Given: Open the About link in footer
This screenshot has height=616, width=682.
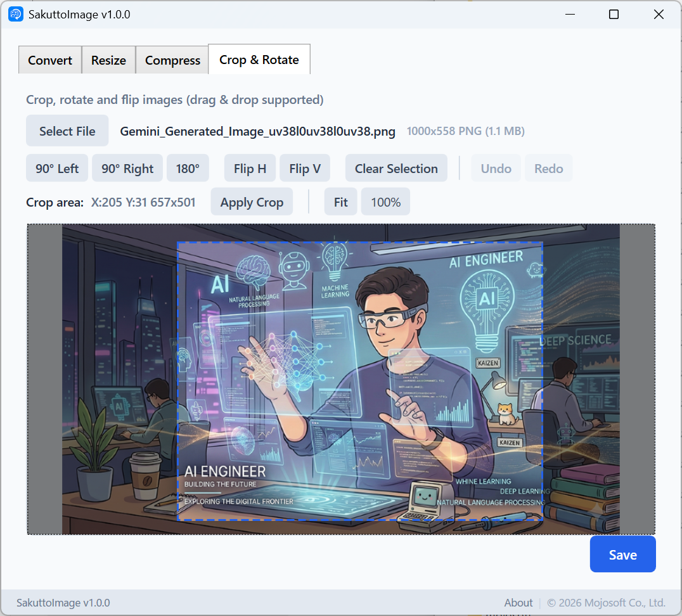Looking at the screenshot, I should pos(518,603).
